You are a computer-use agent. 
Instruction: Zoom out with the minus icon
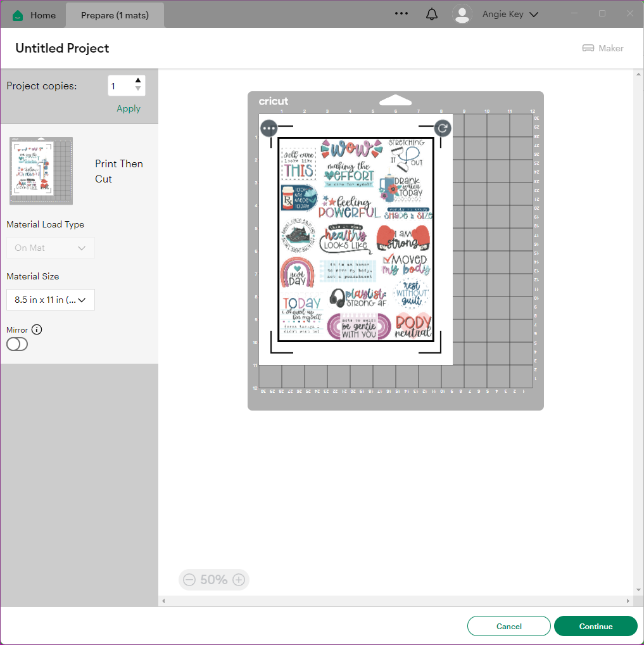click(189, 579)
